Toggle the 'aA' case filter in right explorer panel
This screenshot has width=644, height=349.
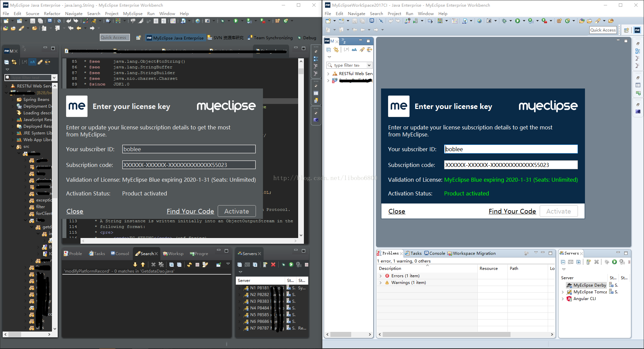(354, 50)
